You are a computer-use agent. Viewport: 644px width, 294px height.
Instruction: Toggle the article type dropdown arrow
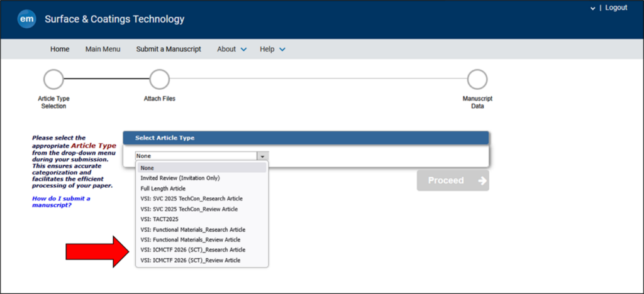coord(263,156)
